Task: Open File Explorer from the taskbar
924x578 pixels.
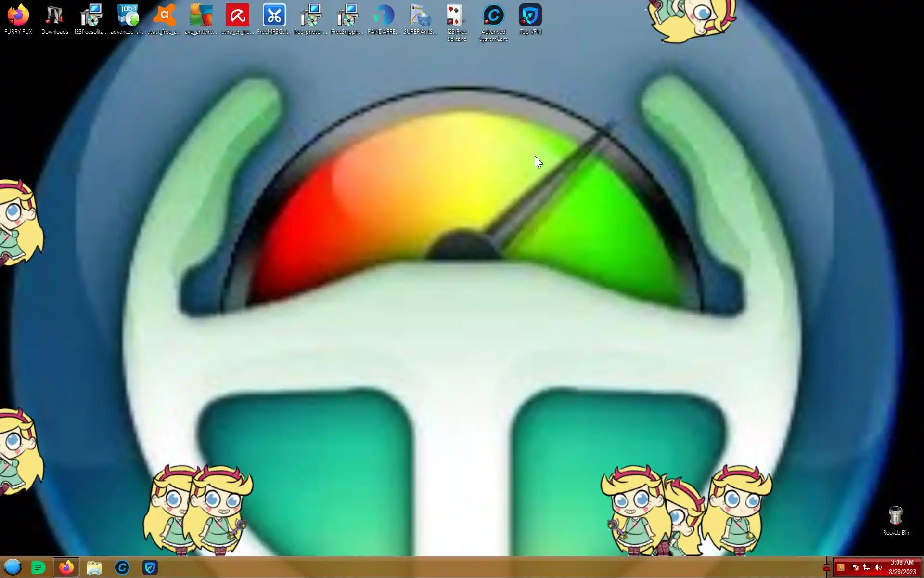Action: (x=94, y=567)
